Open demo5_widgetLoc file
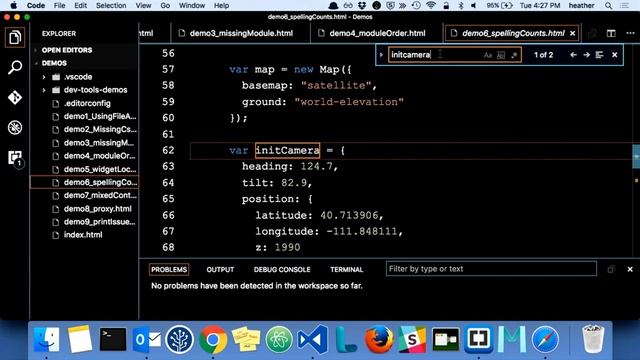640x360 pixels. (x=100, y=169)
